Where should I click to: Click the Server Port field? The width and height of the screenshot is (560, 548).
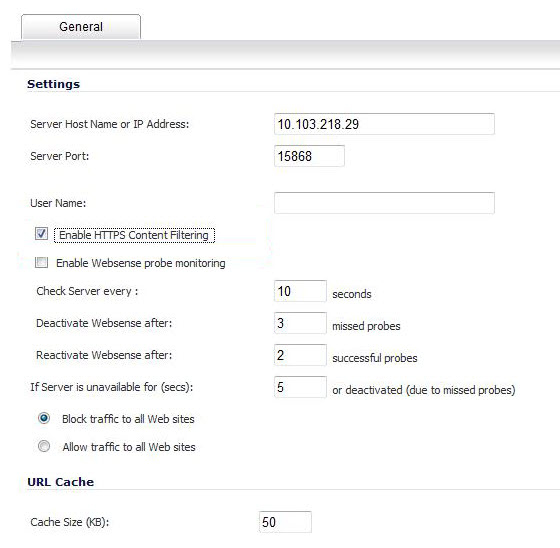click(309, 156)
